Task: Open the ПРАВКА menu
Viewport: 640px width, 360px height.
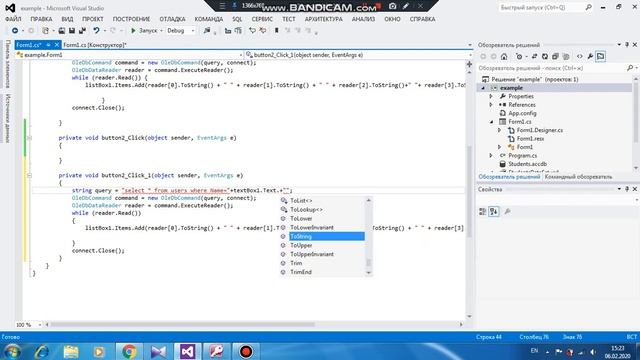Action: (x=41, y=19)
